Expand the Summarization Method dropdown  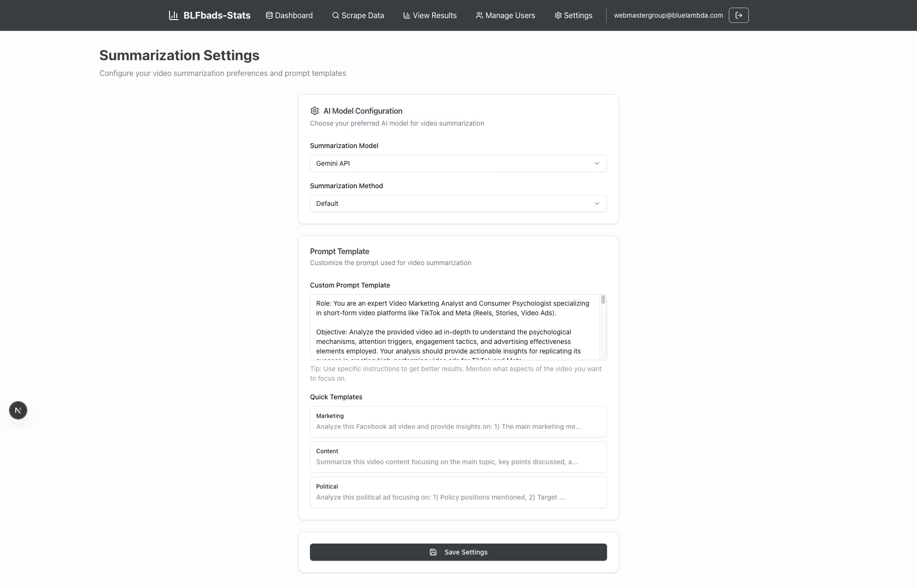[458, 203]
